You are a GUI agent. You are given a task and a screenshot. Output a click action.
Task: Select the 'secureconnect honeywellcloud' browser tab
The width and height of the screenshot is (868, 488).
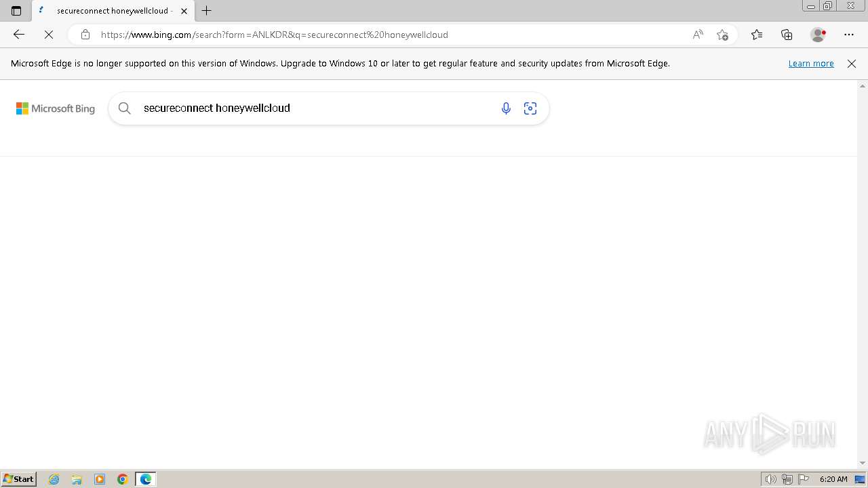tap(113, 11)
